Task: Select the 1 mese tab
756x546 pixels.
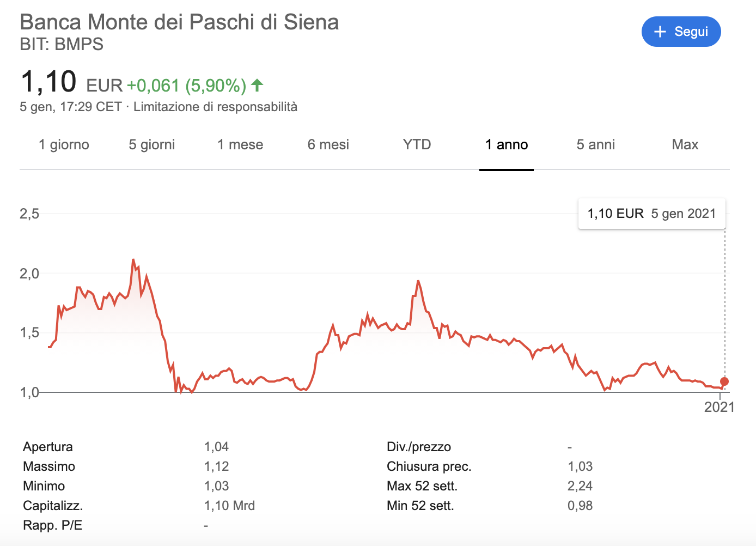Action: [240, 144]
